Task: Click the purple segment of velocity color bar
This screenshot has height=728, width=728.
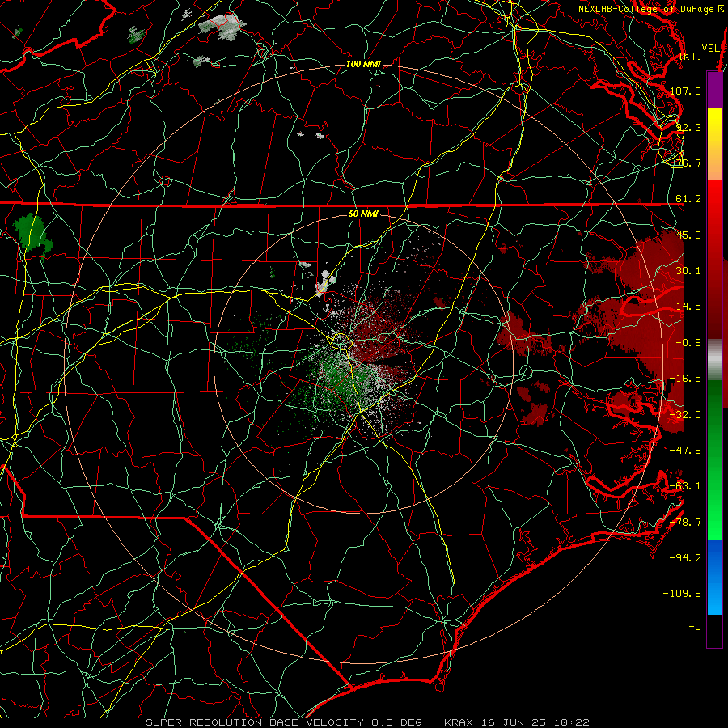Action: [x=714, y=90]
